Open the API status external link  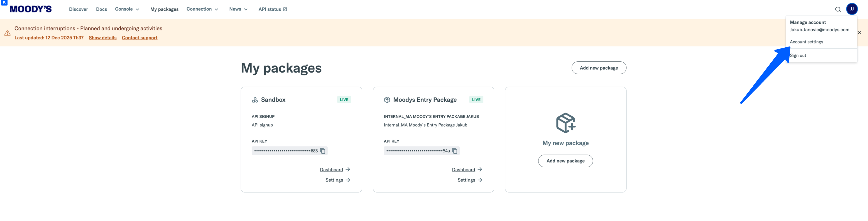coord(272,9)
